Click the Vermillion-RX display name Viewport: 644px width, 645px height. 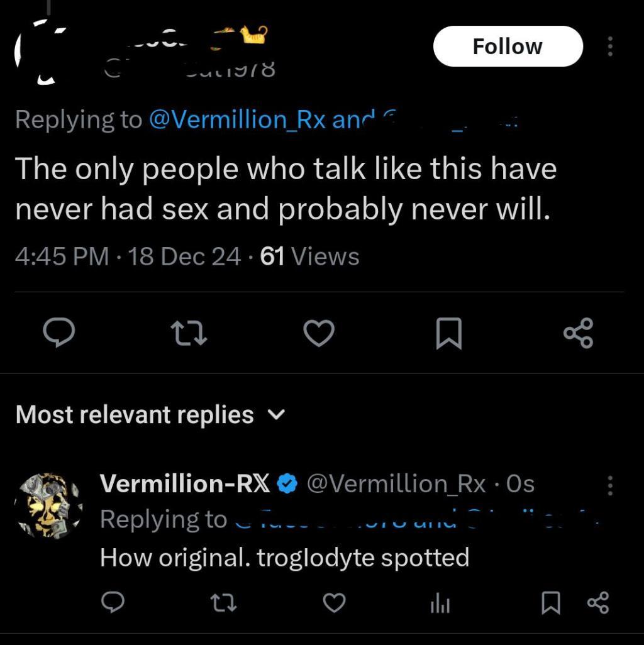[x=185, y=483]
